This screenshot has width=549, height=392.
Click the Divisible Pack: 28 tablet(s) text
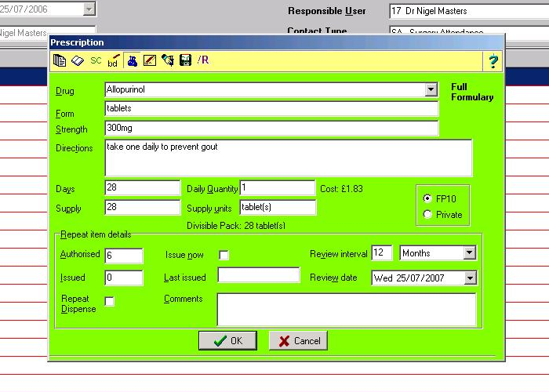236,226
